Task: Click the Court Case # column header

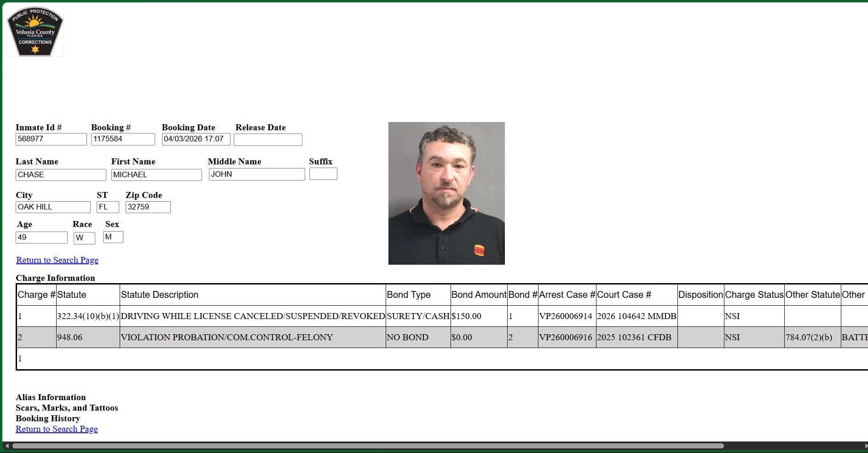Action: [637, 295]
